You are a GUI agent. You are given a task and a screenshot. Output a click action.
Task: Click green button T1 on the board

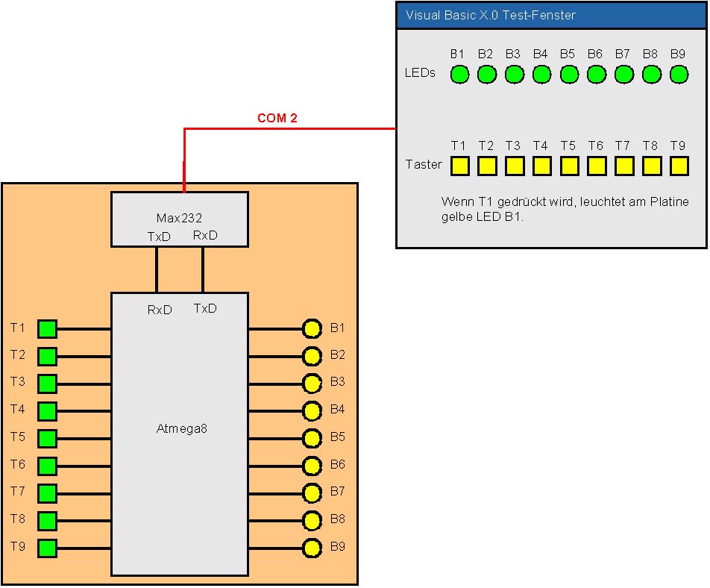pyautogui.click(x=47, y=329)
